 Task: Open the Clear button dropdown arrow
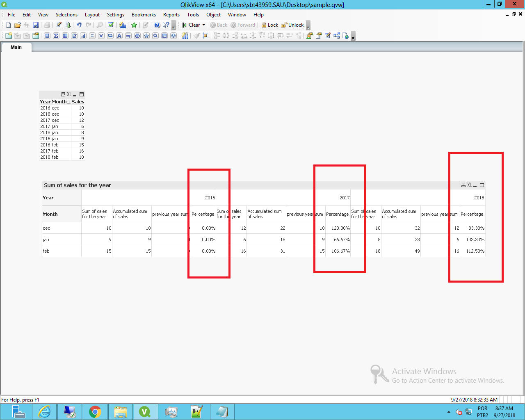click(x=203, y=25)
